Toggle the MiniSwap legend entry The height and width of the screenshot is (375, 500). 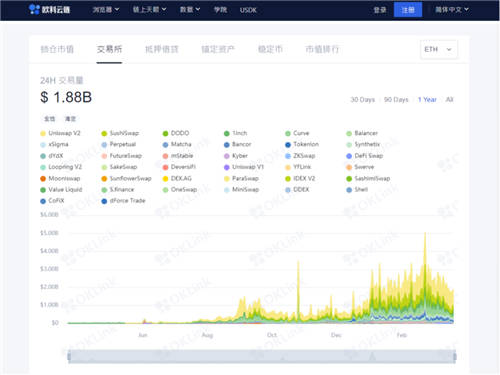point(242,190)
